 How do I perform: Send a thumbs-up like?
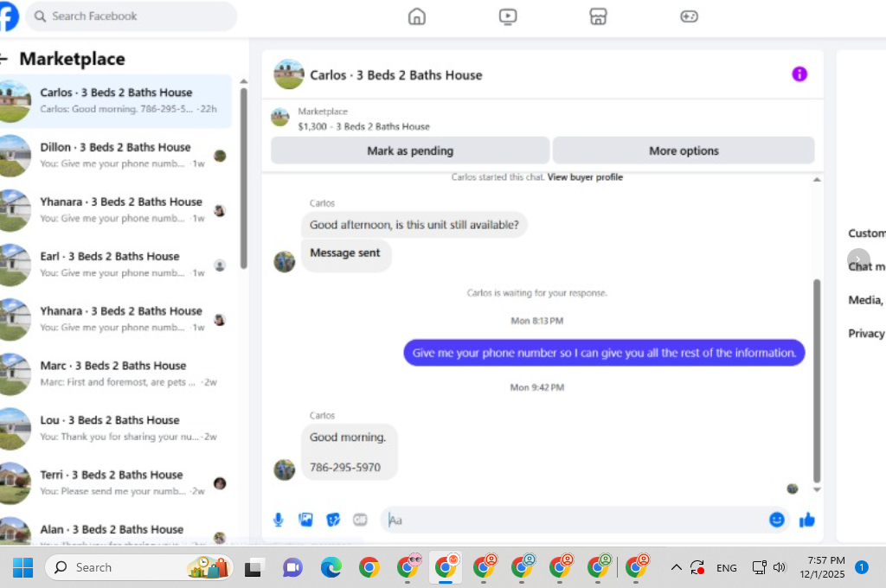[x=807, y=520]
